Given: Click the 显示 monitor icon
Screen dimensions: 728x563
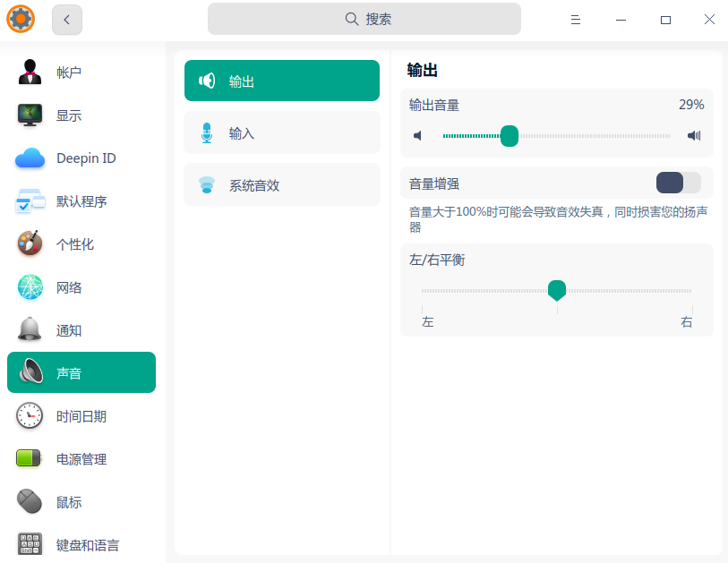Looking at the screenshot, I should (30, 115).
